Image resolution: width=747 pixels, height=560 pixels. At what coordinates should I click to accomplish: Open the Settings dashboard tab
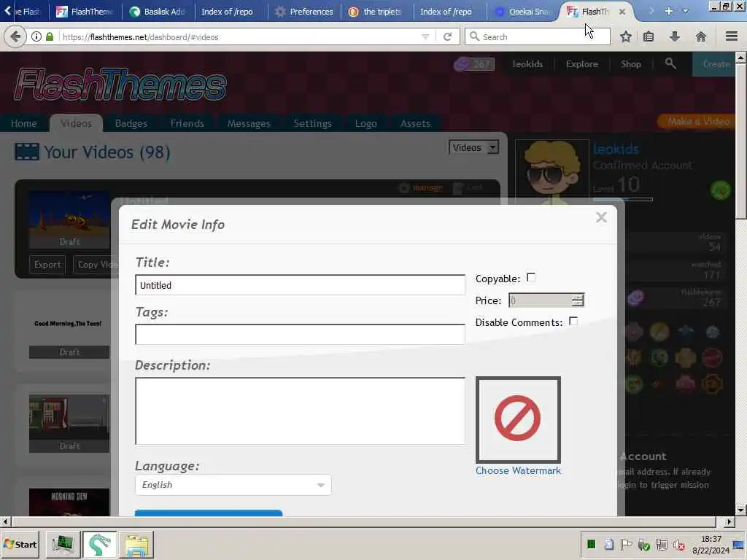(x=312, y=123)
